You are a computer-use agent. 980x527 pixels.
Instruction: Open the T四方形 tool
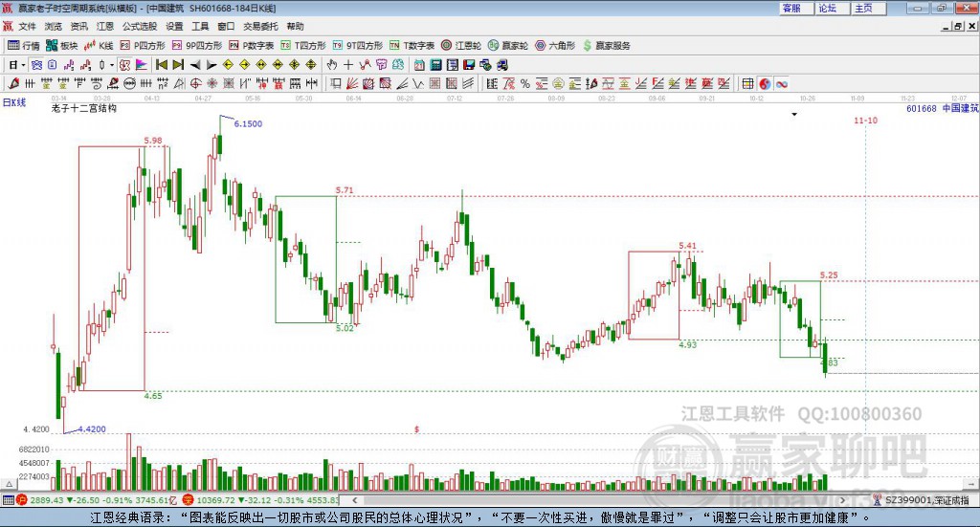click(x=303, y=46)
